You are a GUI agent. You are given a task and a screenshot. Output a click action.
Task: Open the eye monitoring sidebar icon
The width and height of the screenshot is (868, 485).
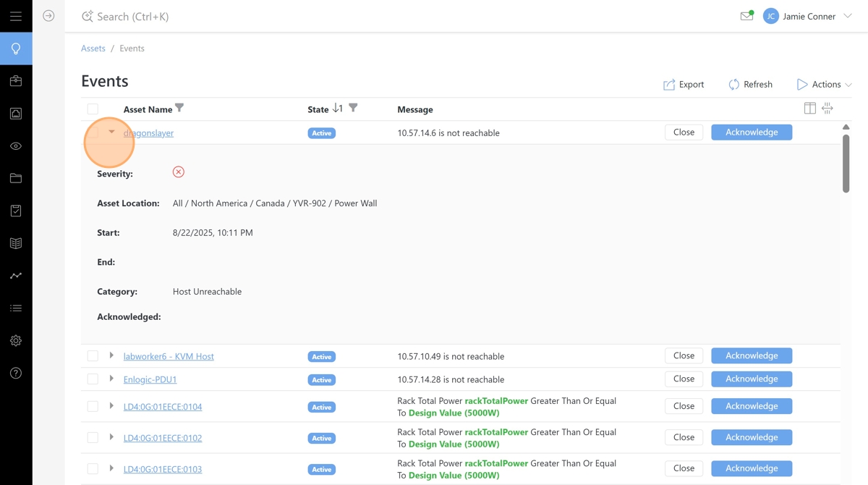click(16, 146)
